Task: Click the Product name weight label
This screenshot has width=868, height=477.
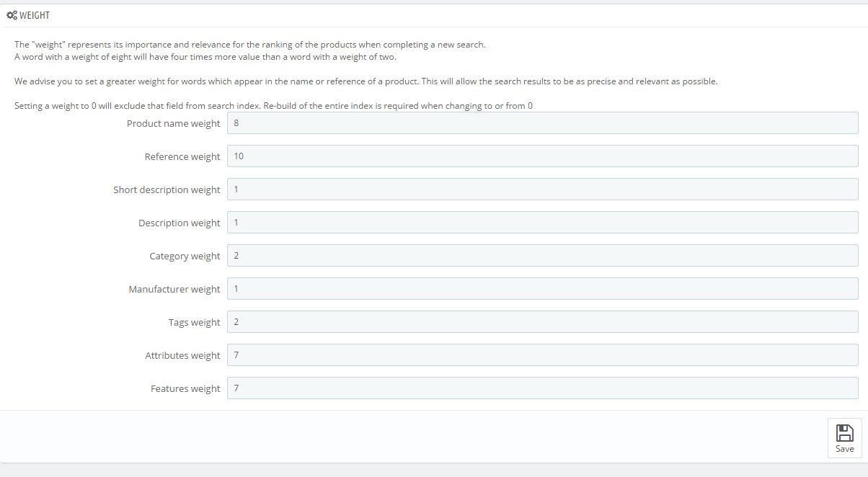Action: coord(174,124)
